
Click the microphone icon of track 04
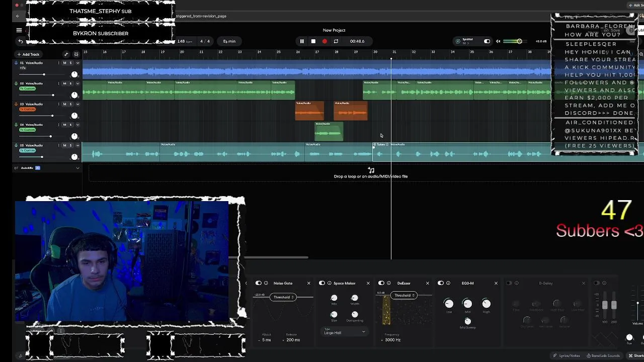pyautogui.click(x=16, y=125)
